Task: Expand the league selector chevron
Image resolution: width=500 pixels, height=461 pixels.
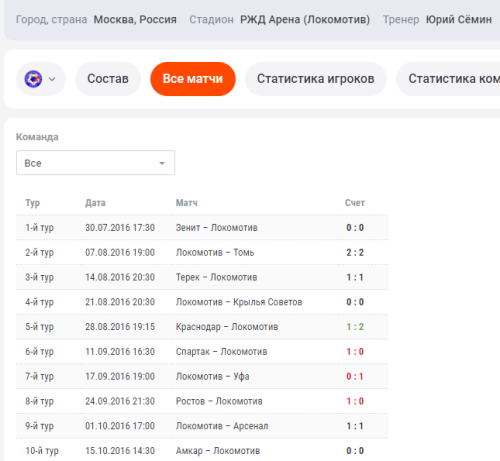Action: pos(52,79)
